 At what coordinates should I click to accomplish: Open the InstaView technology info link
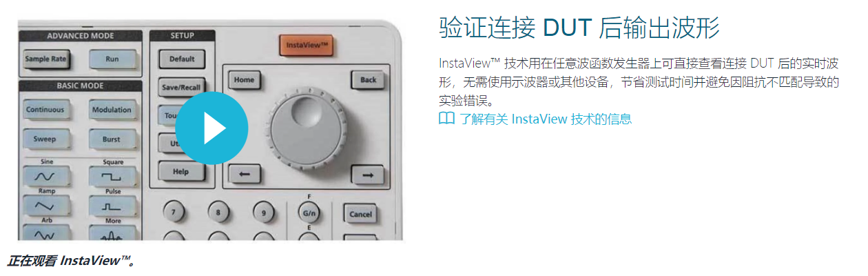(545, 119)
